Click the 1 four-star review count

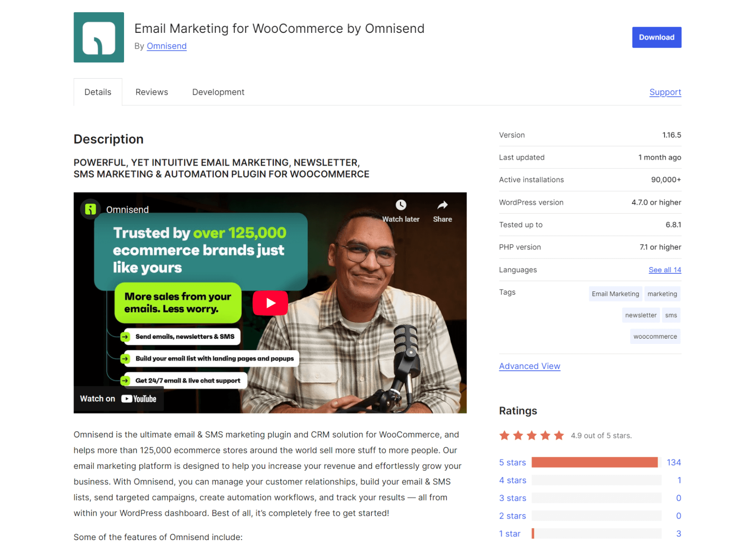click(679, 480)
